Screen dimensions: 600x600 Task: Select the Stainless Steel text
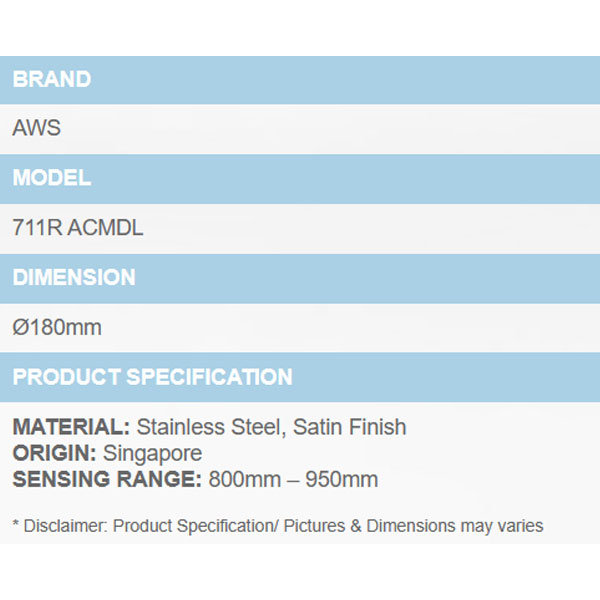pos(209,428)
